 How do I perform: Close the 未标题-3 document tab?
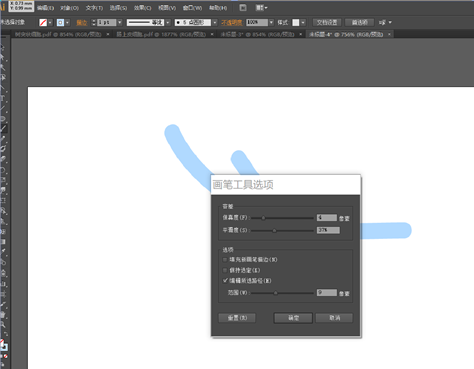[300, 34]
